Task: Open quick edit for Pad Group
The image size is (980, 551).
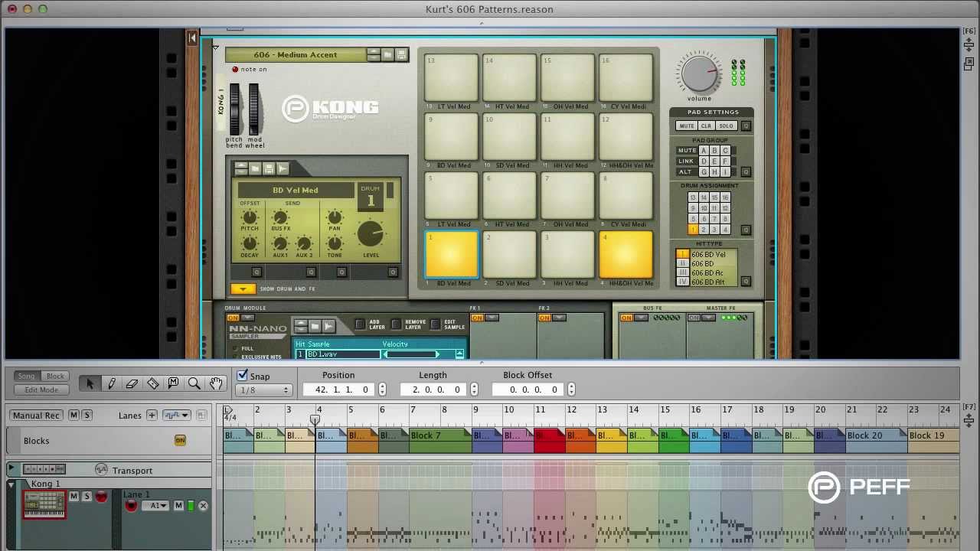Action: pyautogui.click(x=746, y=171)
